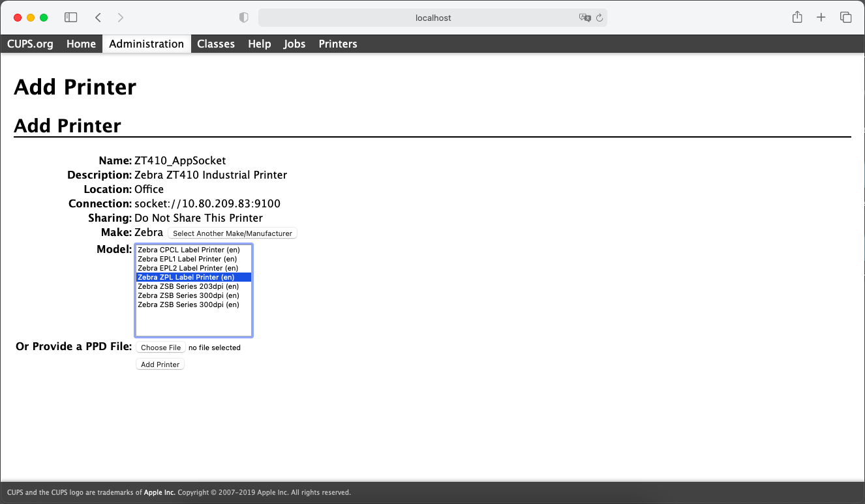Select Zebra CPCL Label Printer model
Screen dimensions: 865x504
tap(189, 250)
